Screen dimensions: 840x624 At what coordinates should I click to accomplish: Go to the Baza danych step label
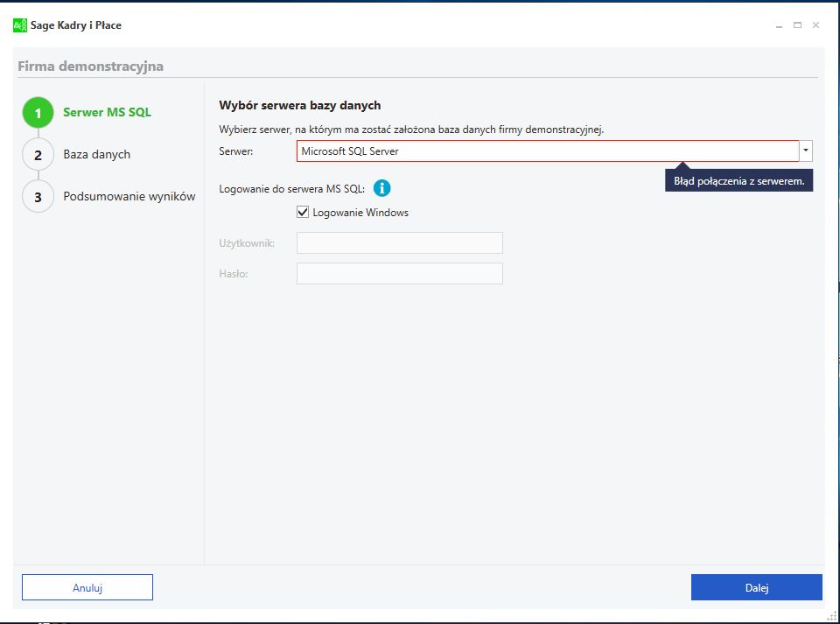97,154
